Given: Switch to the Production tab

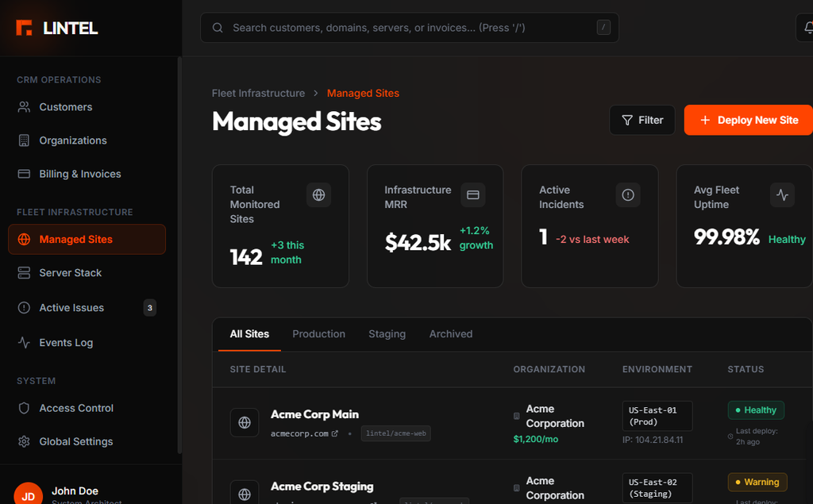Looking at the screenshot, I should pos(319,334).
